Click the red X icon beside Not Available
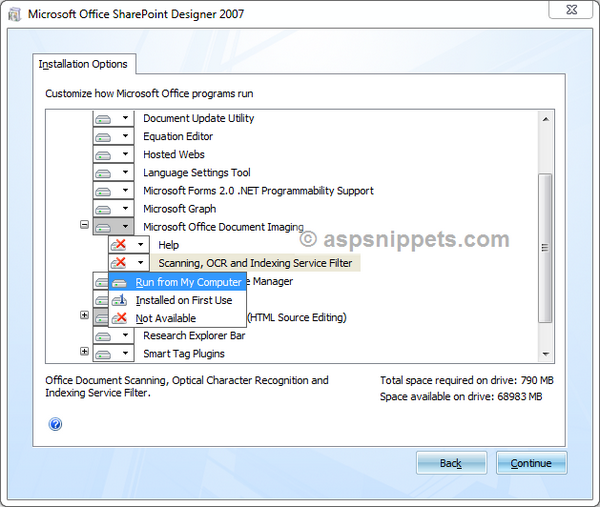Viewport: 600px width, 507px height. [x=119, y=318]
